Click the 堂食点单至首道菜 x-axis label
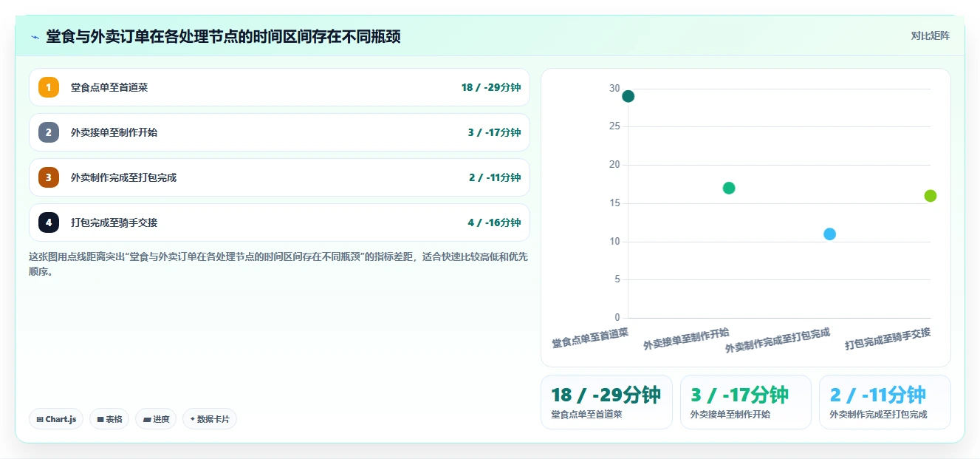The height and width of the screenshot is (459, 980). pos(590,339)
